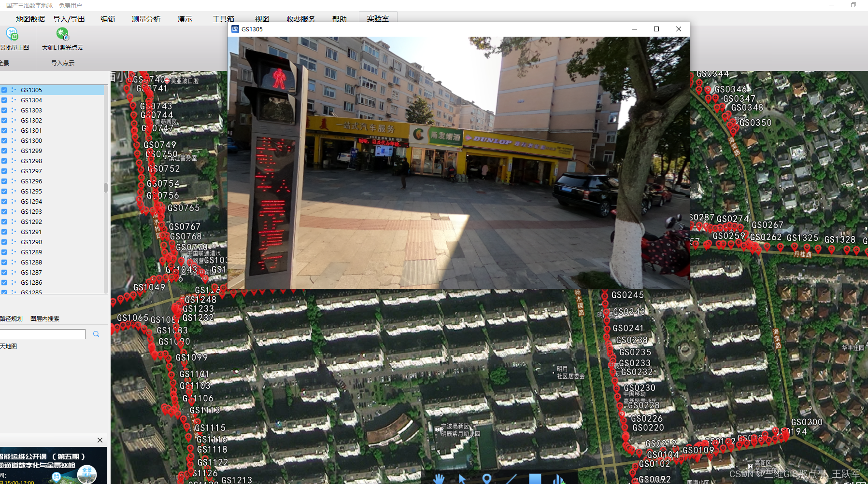The image size is (868, 484).
Task: Uncheck the GS1303 layer checkbox
Action: click(4, 111)
